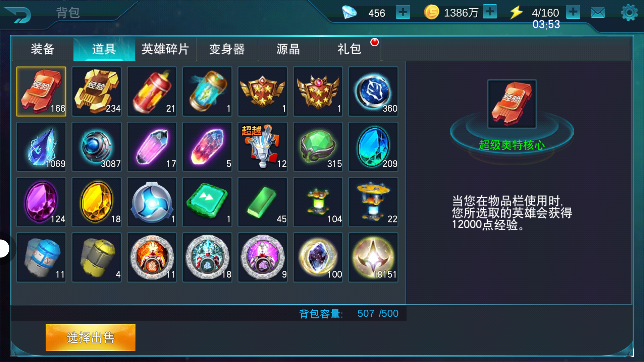Switch to the 英雄碎片 tab
Screen dimensions: 644x362
(x=165, y=49)
